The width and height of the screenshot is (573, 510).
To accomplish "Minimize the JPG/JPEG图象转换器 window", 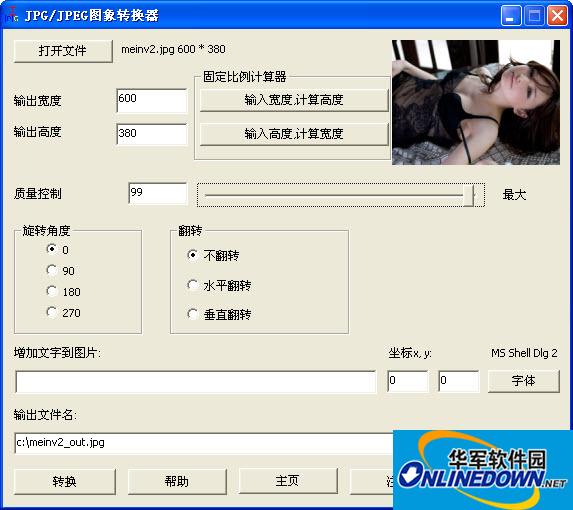I will click(511, 16).
